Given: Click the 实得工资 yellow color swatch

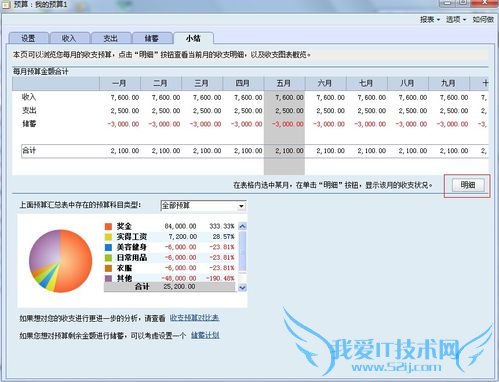Looking at the screenshot, I should click(x=108, y=237).
